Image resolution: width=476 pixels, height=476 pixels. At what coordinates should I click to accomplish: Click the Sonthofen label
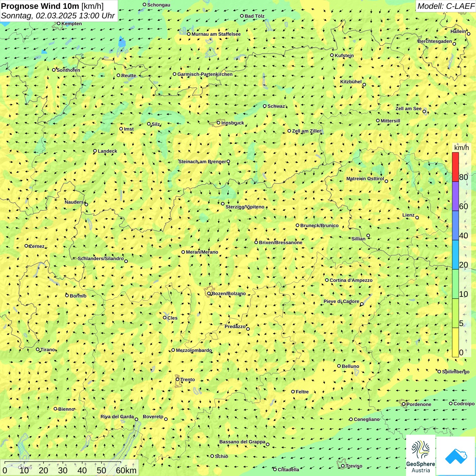[68, 70]
